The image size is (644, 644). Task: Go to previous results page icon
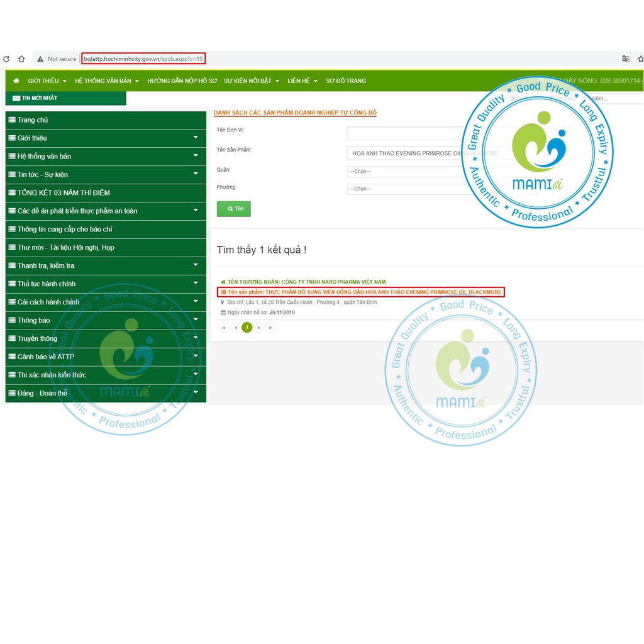235,328
